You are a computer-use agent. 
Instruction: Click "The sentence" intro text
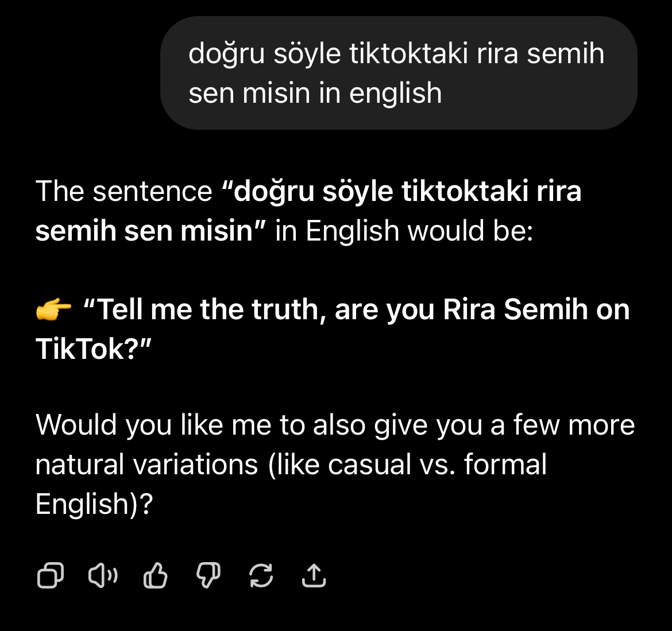[x=123, y=191]
